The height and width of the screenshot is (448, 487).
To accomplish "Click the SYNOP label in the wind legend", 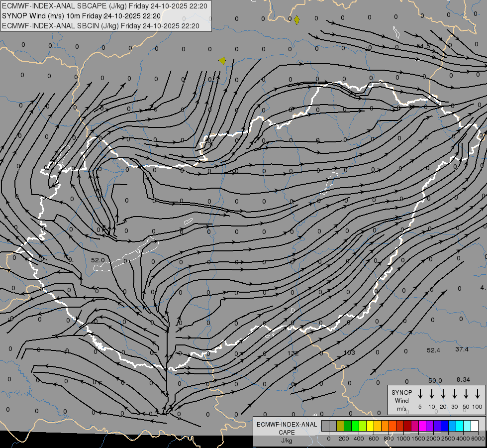I will tap(401, 393).
